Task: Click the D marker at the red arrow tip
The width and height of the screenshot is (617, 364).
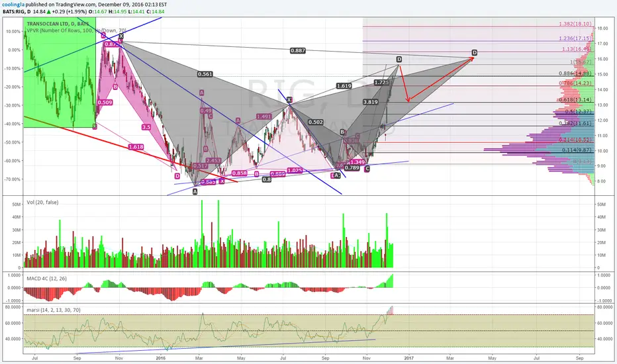Action: 475,53
